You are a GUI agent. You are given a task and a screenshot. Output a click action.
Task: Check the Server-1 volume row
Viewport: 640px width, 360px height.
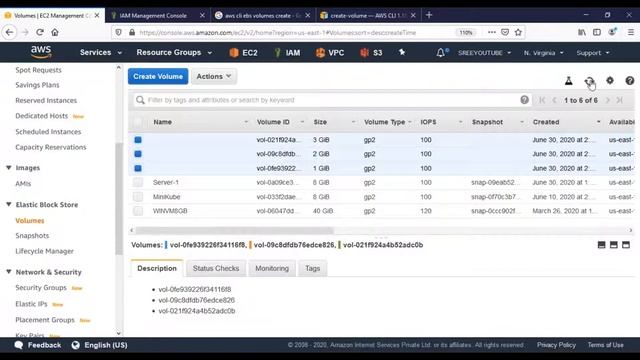point(138,182)
